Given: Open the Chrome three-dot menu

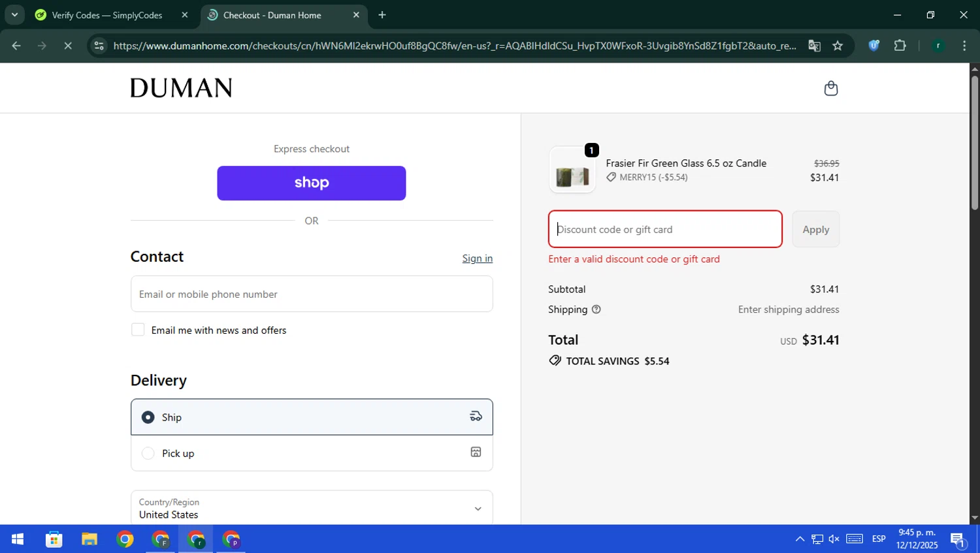Looking at the screenshot, I should pos(964,46).
